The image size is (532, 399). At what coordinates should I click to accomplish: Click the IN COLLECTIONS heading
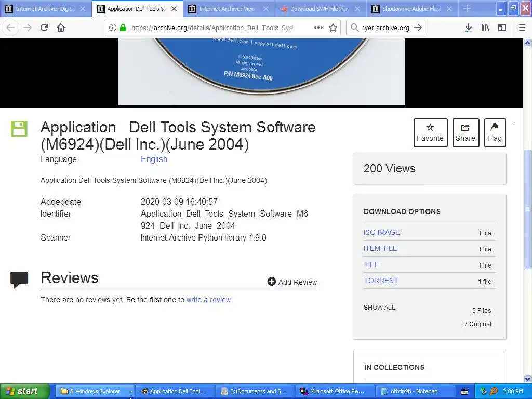[x=394, y=367]
